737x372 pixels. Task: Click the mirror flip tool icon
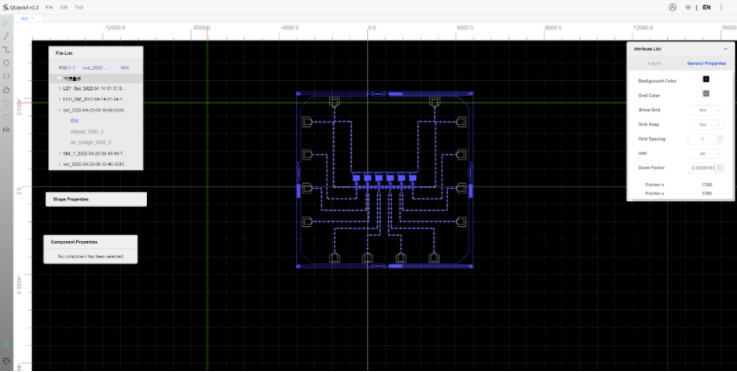coord(6,130)
